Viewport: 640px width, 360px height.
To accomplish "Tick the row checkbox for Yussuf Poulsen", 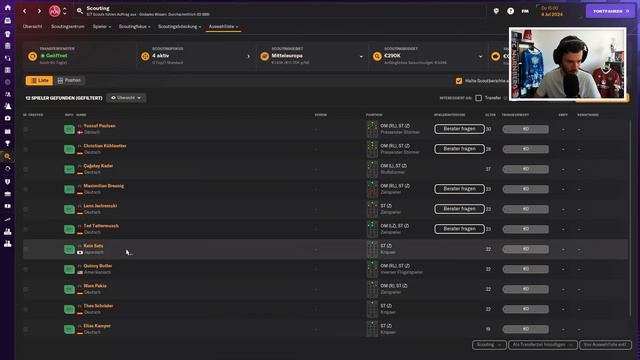I will 26,129.
